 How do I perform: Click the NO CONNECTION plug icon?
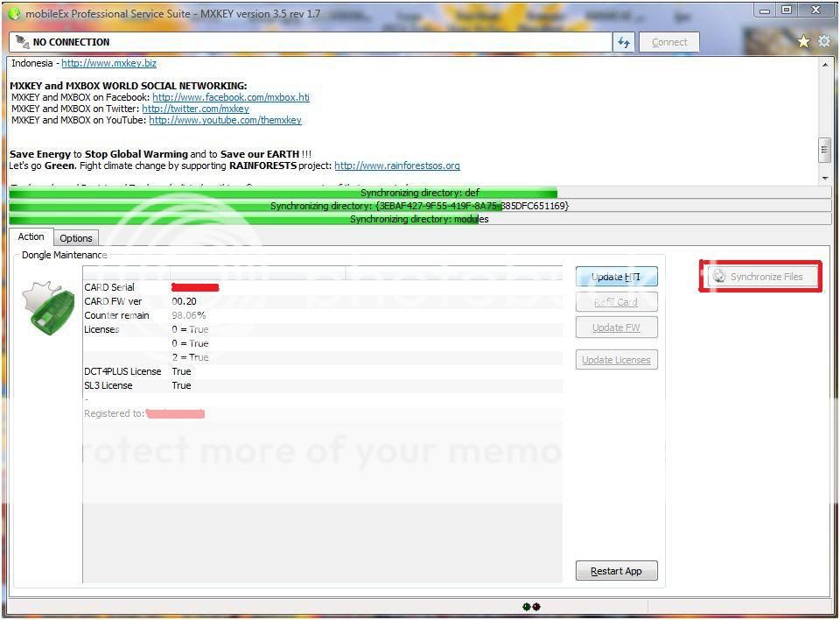pos(22,42)
